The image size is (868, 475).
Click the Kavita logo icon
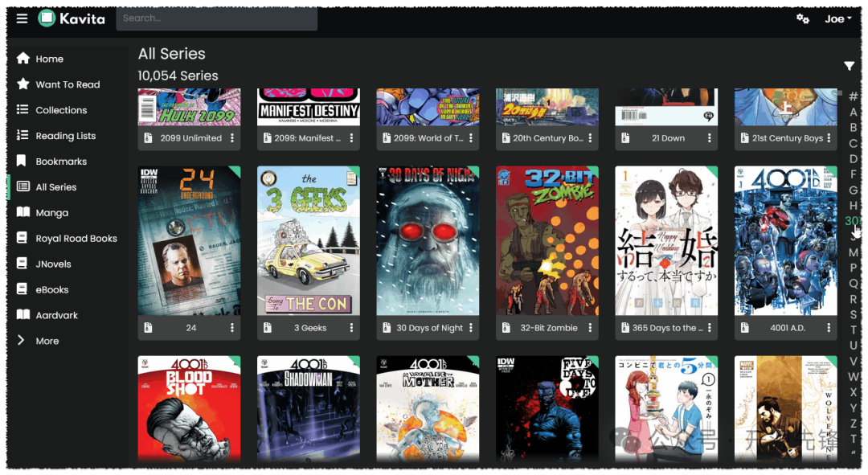[x=47, y=18]
